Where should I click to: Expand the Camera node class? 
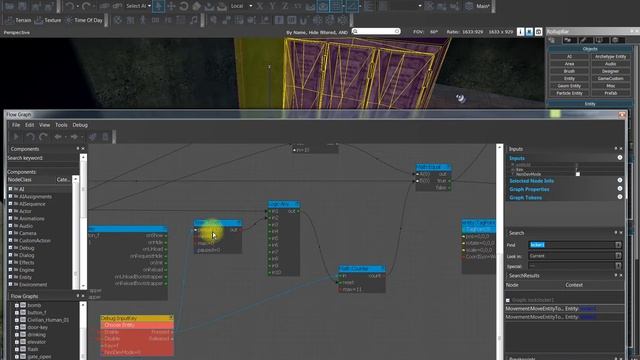pos(11,233)
